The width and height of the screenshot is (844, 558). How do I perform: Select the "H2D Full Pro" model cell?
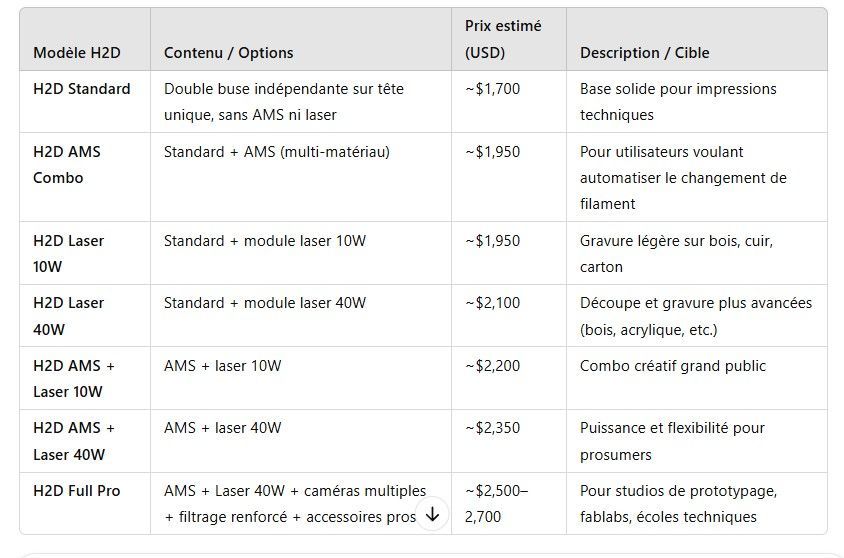point(77,491)
